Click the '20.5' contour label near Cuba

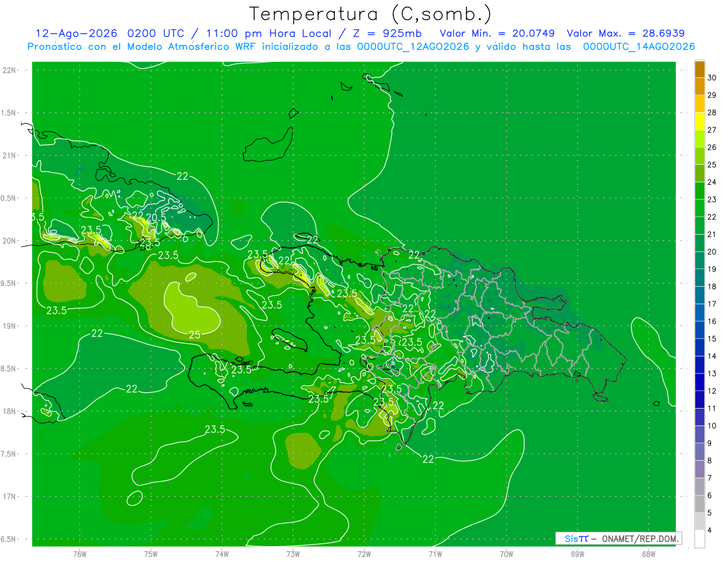156,217
